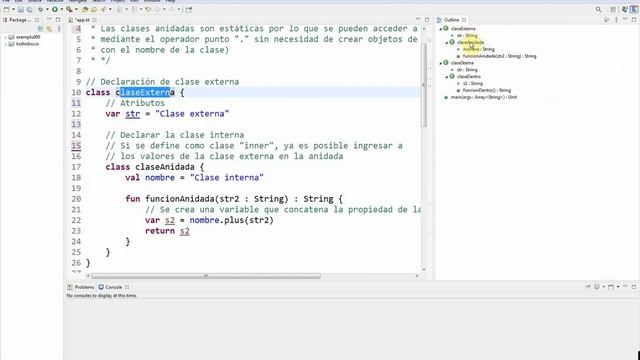Click the Display Selected Console icon
This screenshot has height=360, width=640.
coord(597,287)
